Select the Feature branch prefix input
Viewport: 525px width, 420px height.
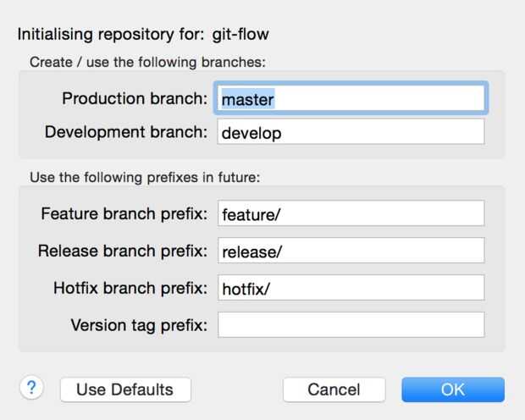(351, 213)
